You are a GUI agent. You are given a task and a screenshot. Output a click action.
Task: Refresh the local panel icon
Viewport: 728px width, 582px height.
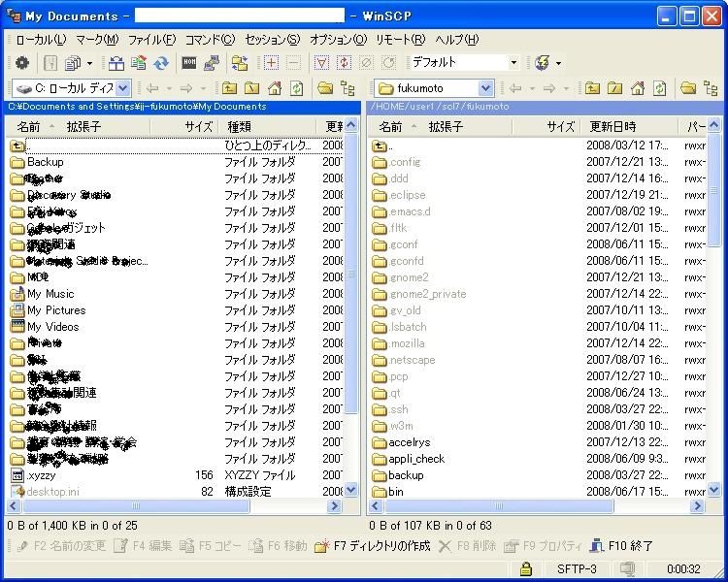[x=297, y=87]
